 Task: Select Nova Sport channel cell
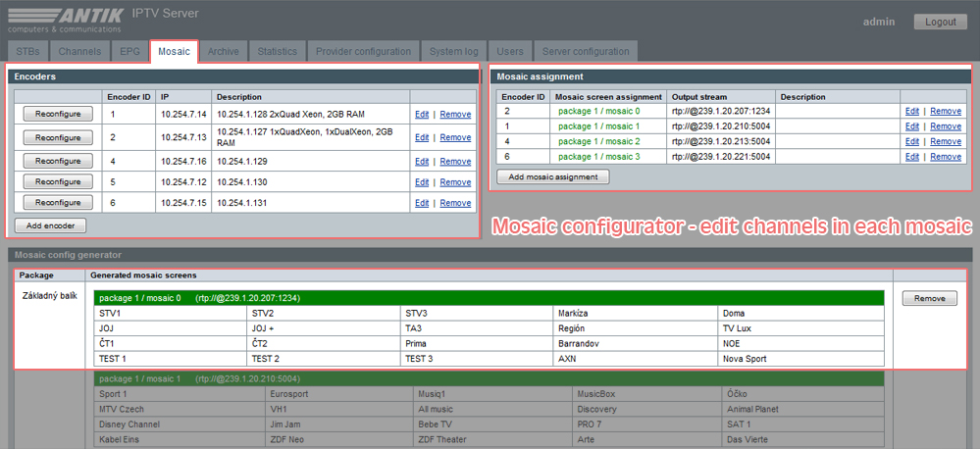pos(801,359)
